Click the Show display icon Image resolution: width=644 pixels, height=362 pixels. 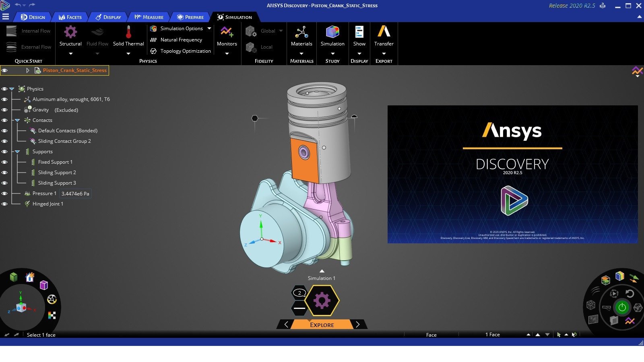pyautogui.click(x=359, y=32)
